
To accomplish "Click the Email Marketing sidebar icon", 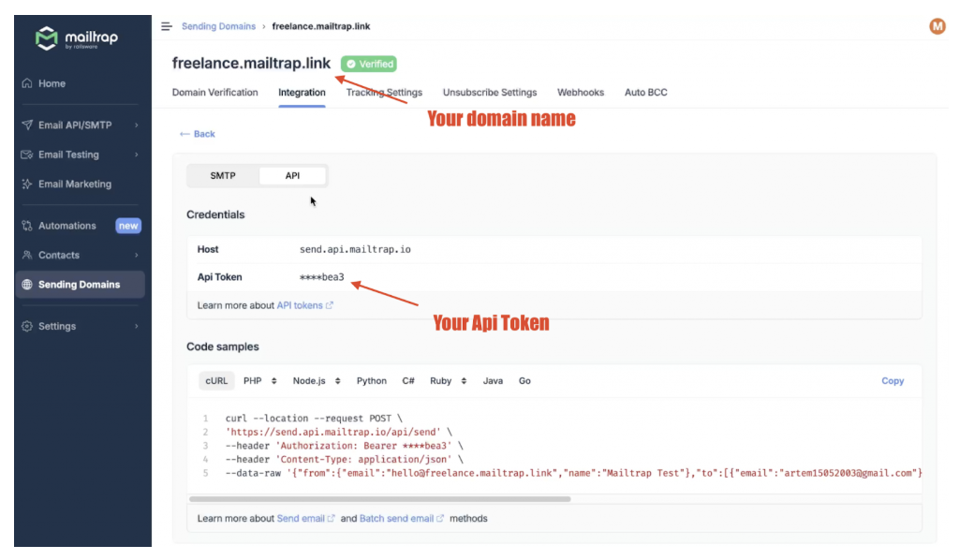I will [x=27, y=184].
